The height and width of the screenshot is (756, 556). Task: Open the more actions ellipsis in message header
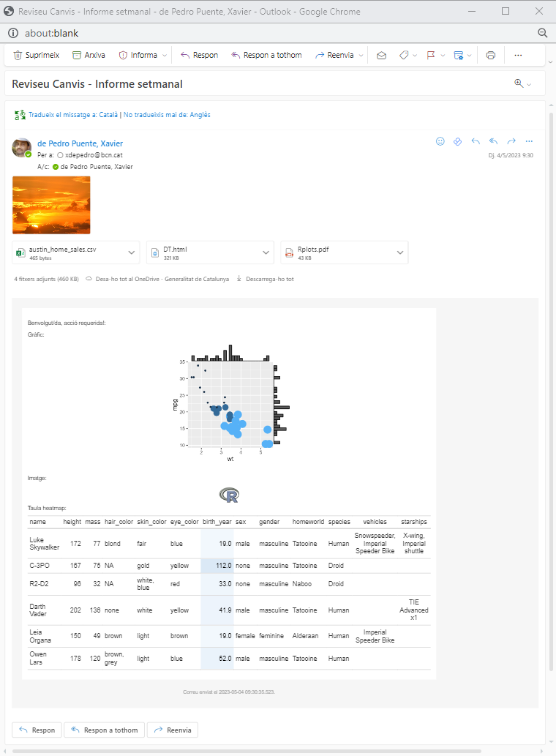tap(529, 141)
